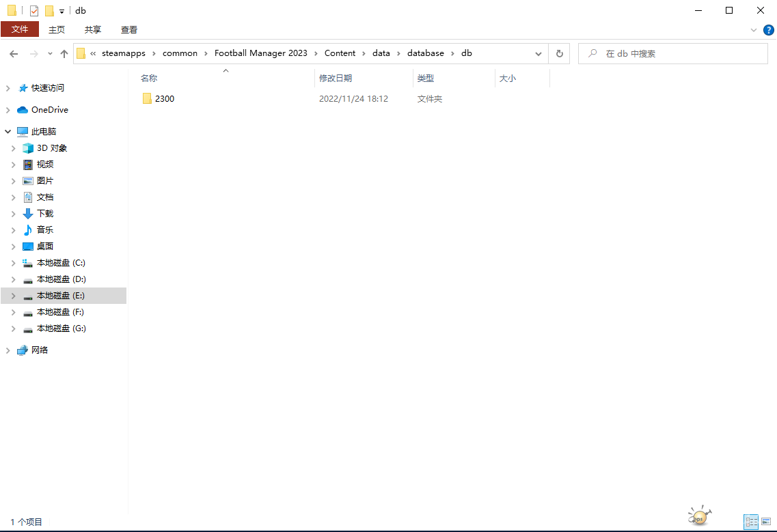Click the Up one level arrow

coord(64,54)
